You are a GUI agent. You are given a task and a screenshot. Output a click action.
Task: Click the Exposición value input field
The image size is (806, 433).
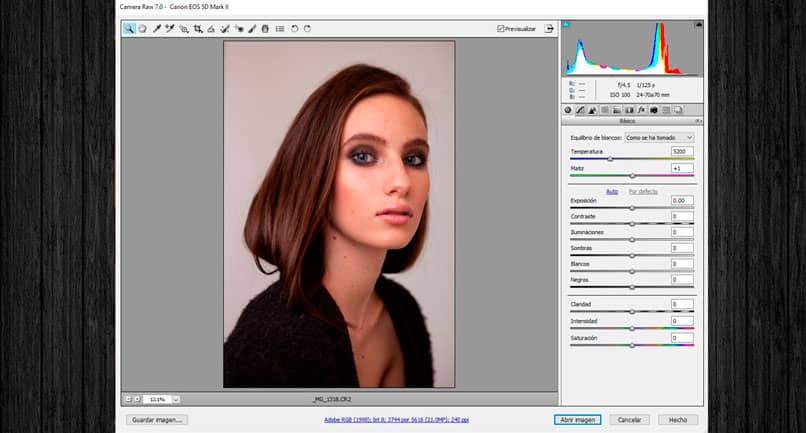point(682,201)
